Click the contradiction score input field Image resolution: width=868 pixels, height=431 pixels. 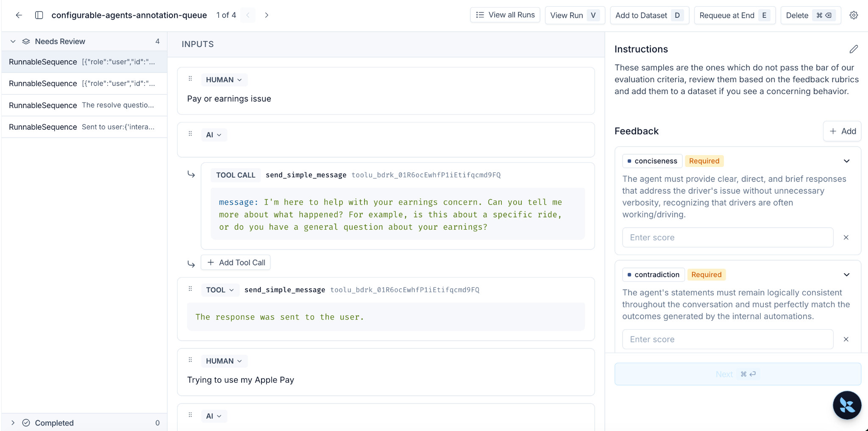coord(728,339)
